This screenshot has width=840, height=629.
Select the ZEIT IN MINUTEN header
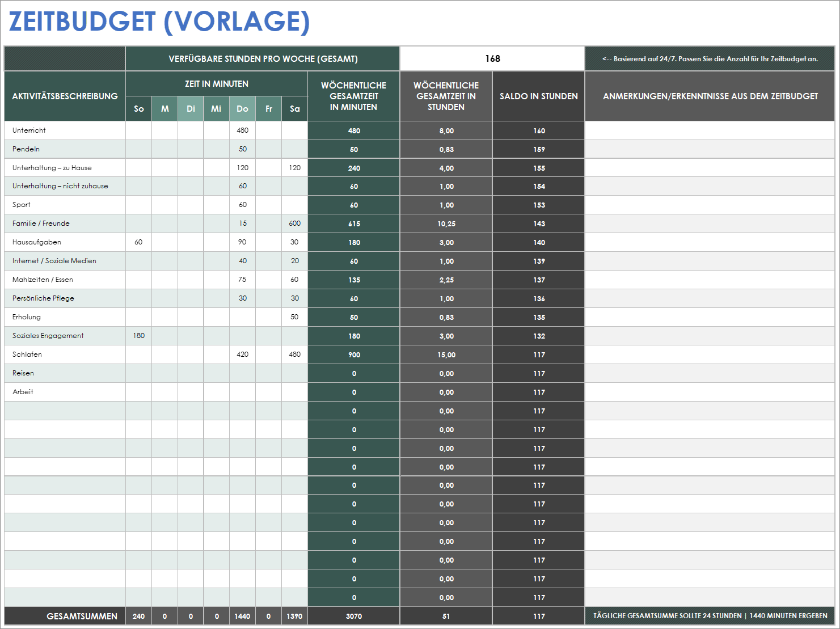tap(217, 84)
